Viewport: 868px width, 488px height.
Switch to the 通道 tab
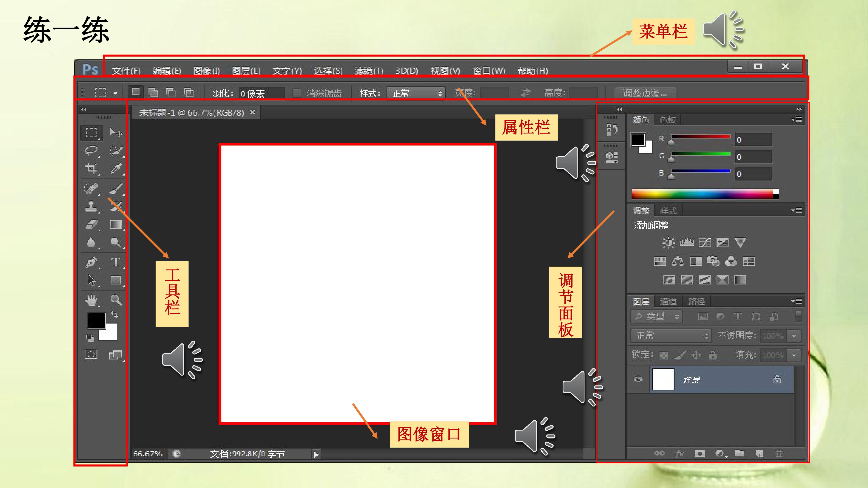[668, 301]
